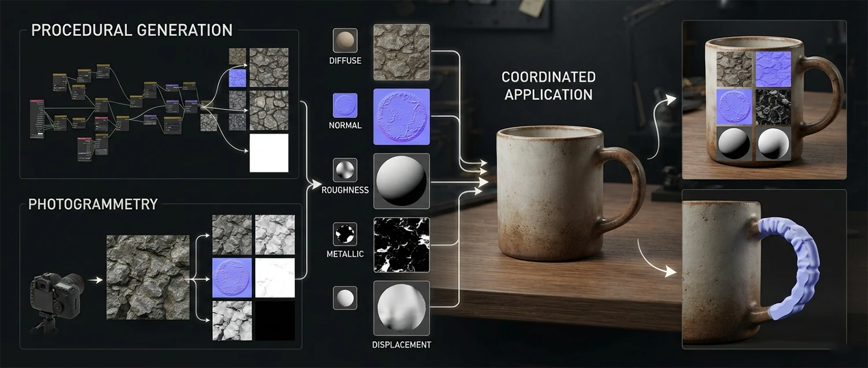Select the small blue Normal map icon
Screen dimensions: 868x368
coord(345,105)
